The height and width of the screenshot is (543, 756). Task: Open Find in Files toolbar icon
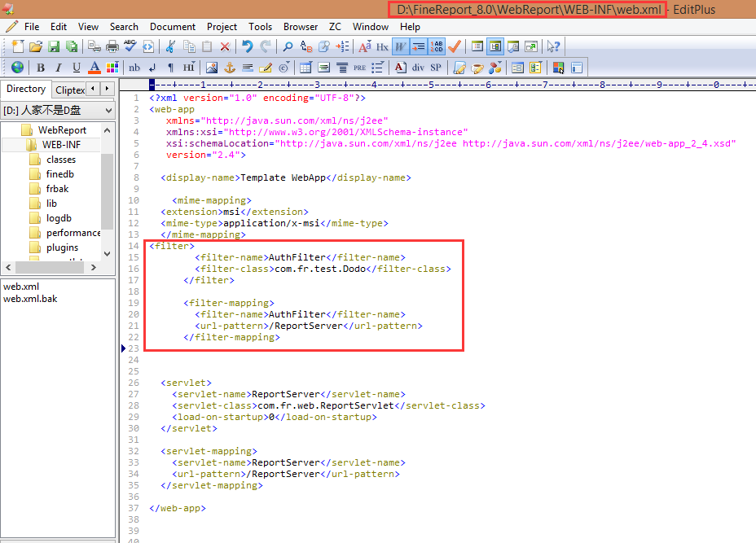click(324, 46)
